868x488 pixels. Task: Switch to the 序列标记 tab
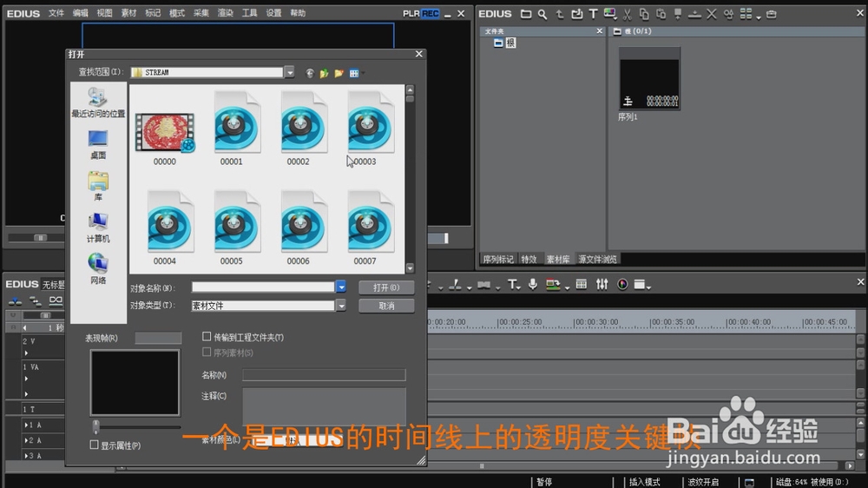click(498, 259)
